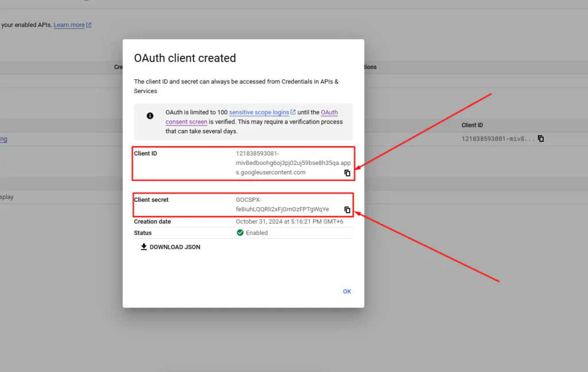Click the info icon in the OAuth notice
588x372 pixels.
click(150, 116)
